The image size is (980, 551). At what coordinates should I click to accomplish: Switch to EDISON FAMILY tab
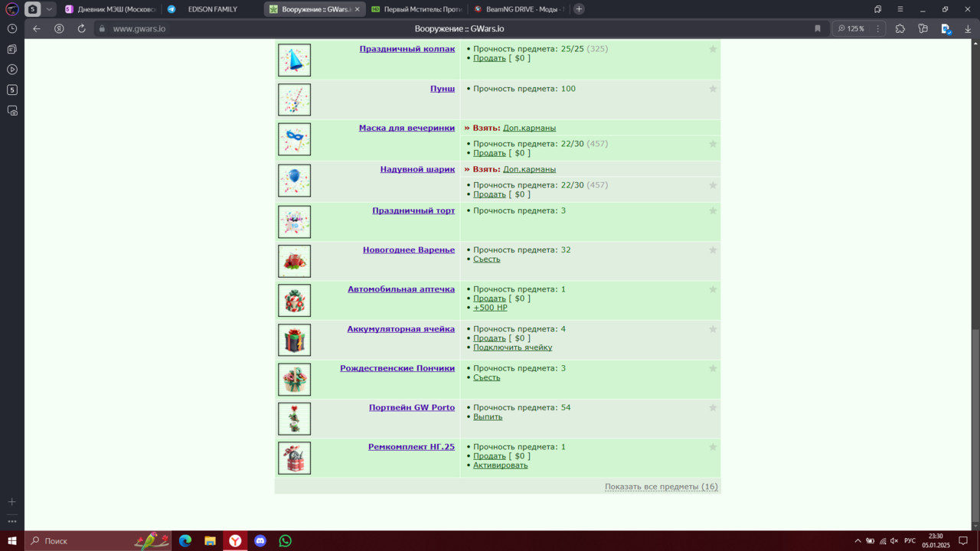[x=212, y=9]
